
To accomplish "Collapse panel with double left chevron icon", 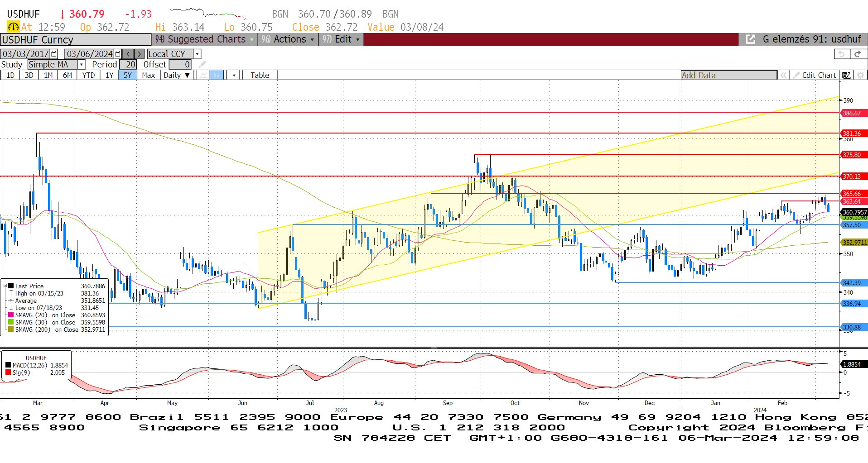I will pos(783,75).
